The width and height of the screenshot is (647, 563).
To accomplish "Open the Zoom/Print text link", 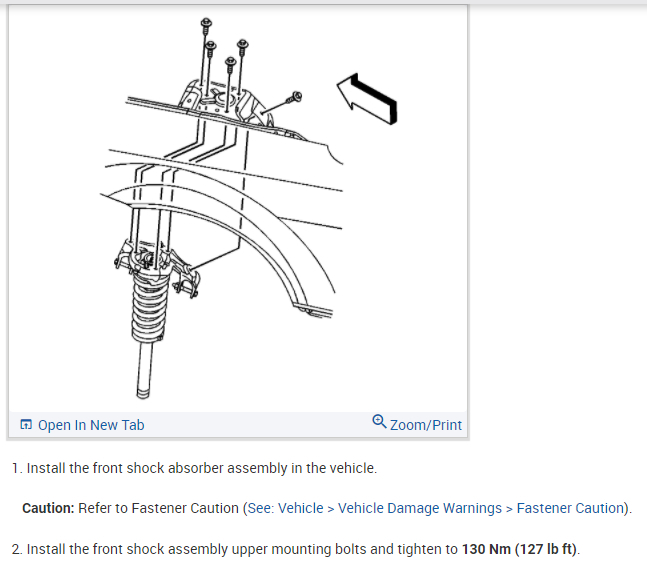I will click(426, 425).
